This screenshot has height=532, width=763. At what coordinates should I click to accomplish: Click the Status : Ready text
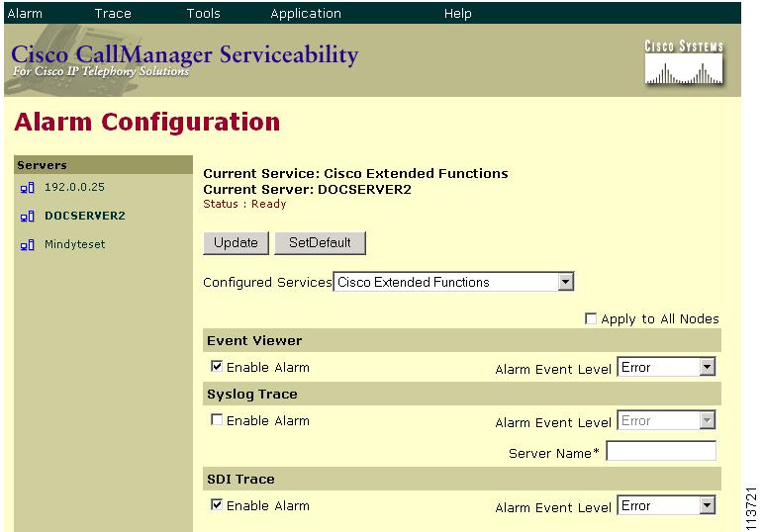(244, 204)
